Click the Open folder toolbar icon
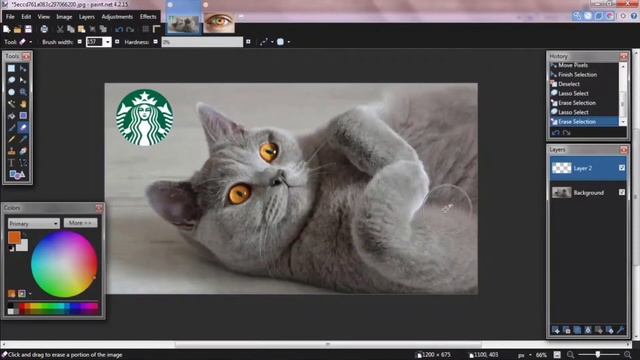The height and width of the screenshot is (360, 640). (17, 29)
